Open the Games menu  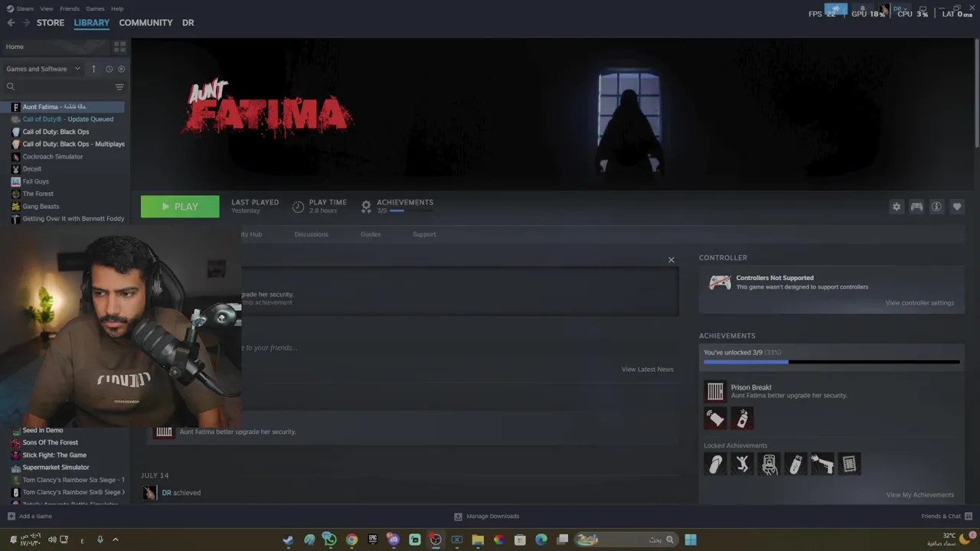coord(95,8)
